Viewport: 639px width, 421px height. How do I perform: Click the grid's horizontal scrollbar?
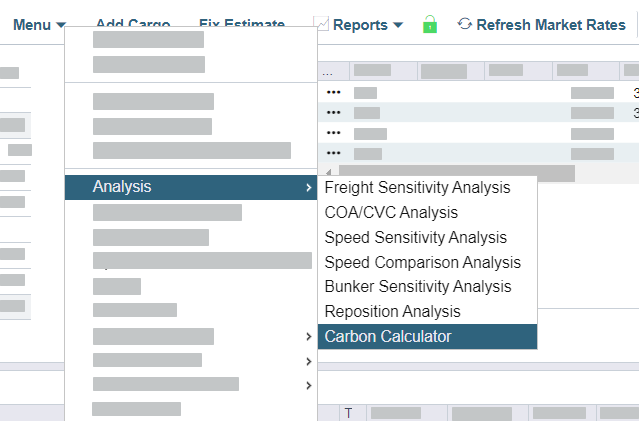(450, 173)
